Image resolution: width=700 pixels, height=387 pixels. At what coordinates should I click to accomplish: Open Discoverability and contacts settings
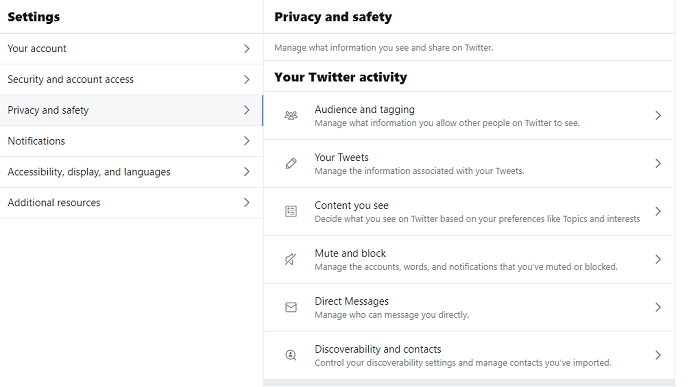[x=469, y=355]
